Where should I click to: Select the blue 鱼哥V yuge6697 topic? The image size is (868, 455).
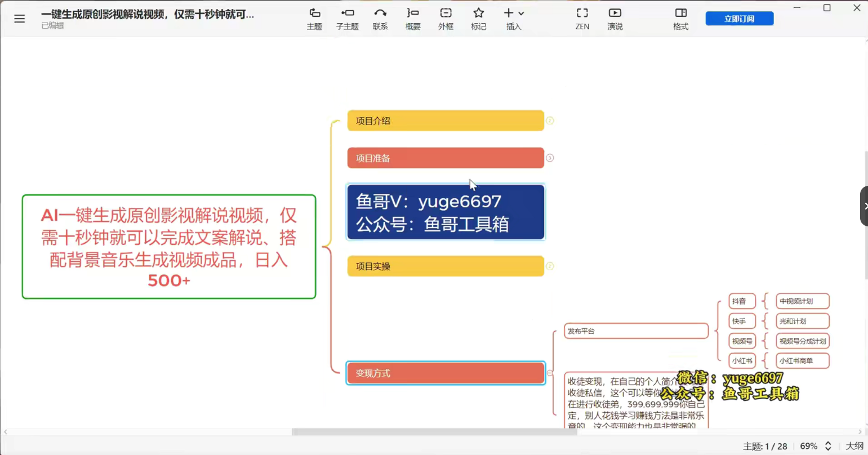446,212
